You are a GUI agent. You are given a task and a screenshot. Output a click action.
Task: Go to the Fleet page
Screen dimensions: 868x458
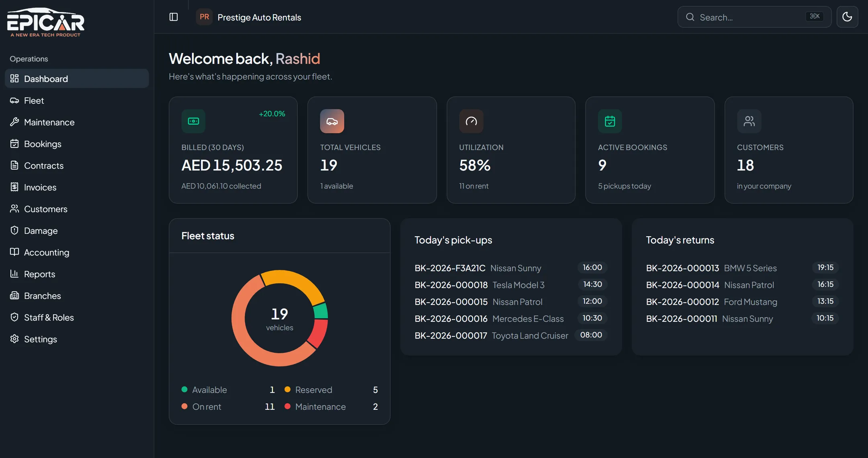pos(77,100)
